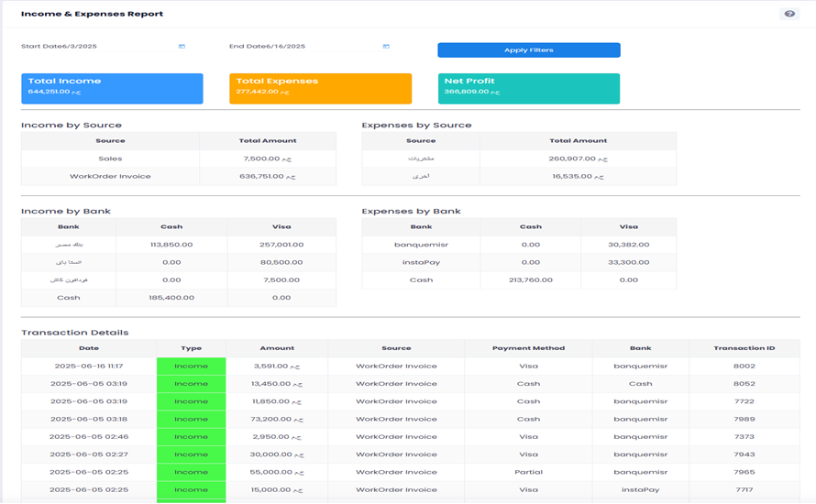Image resolution: width=816 pixels, height=504 pixels.
Task: Click the 113,850.00 cash income cell
Action: click(x=171, y=245)
